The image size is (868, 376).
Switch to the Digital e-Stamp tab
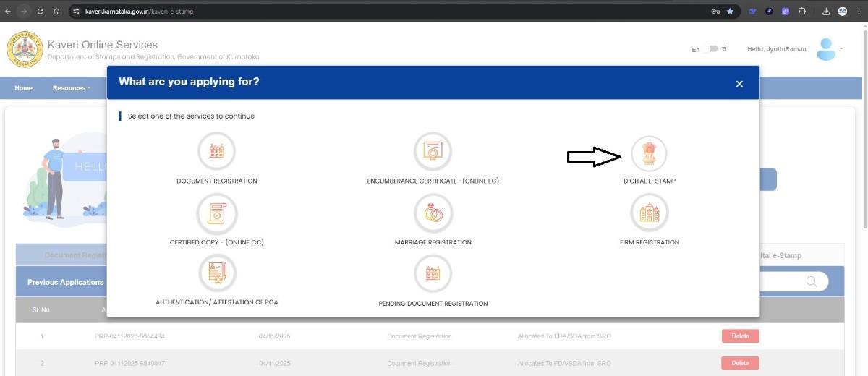tap(778, 255)
